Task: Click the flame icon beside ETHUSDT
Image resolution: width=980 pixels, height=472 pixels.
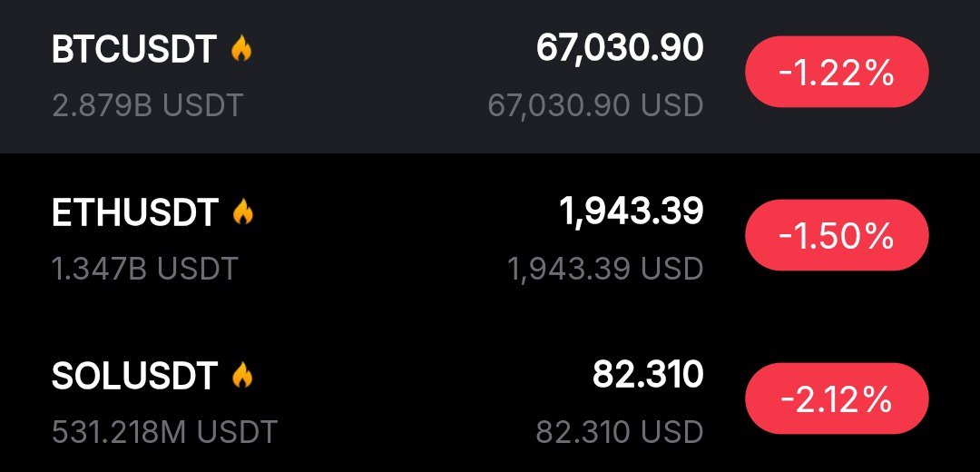Action: (242, 212)
